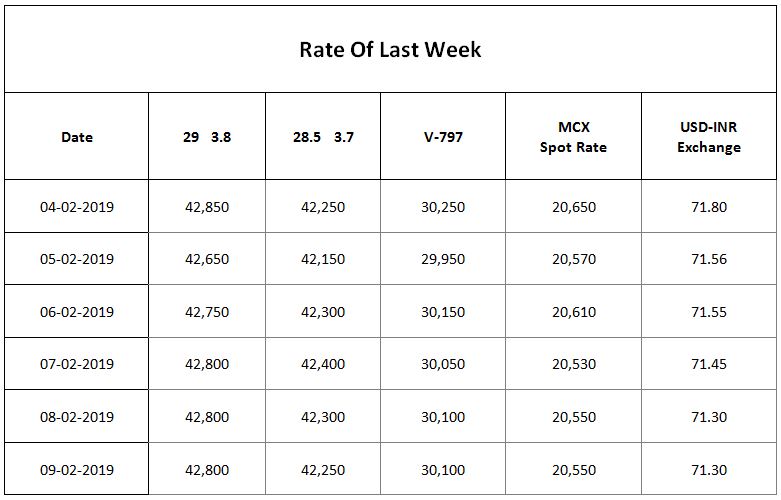The height and width of the screenshot is (500, 781).
Task: Click the 30,050 V-797 cell
Action: point(443,364)
